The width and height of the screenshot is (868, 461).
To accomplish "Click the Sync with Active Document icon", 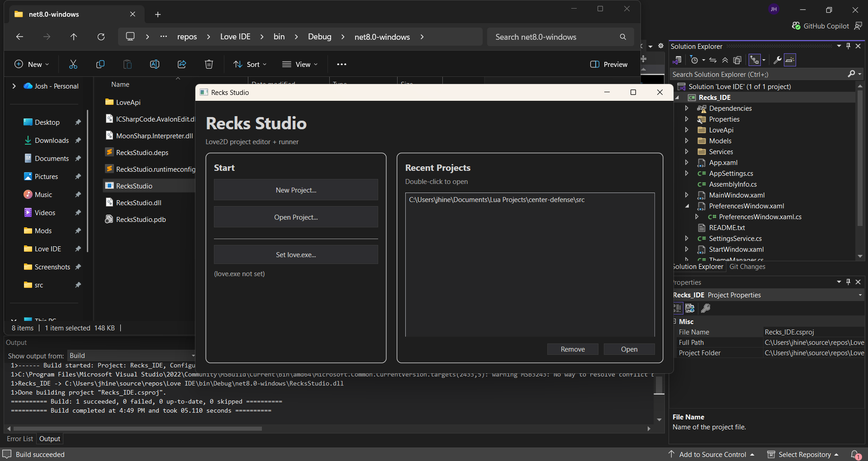I will pyautogui.click(x=713, y=60).
